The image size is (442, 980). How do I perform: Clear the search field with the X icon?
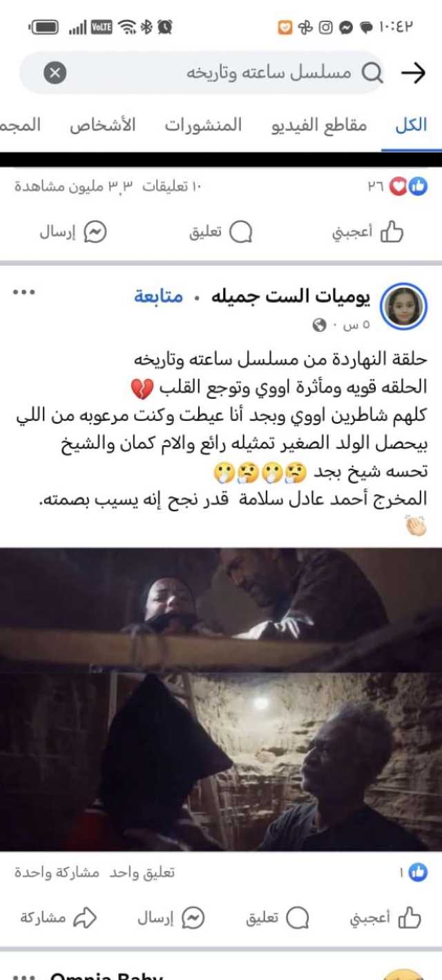[55, 72]
